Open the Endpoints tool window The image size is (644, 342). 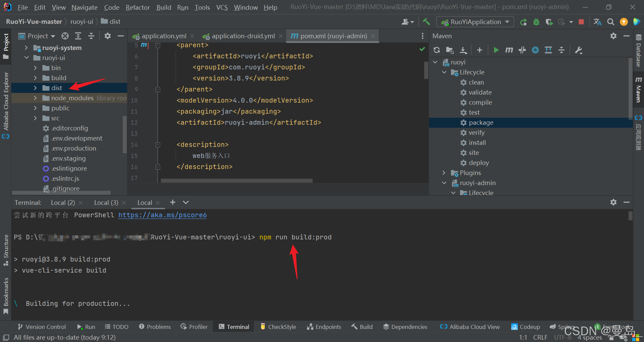coord(324,327)
